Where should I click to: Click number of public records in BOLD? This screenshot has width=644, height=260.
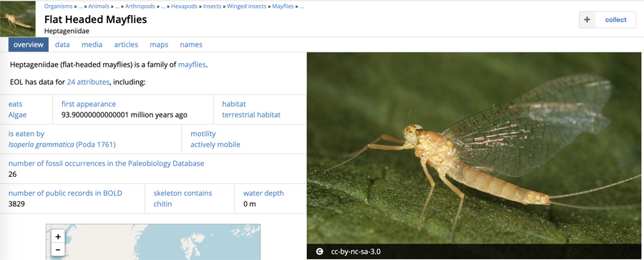(x=65, y=193)
